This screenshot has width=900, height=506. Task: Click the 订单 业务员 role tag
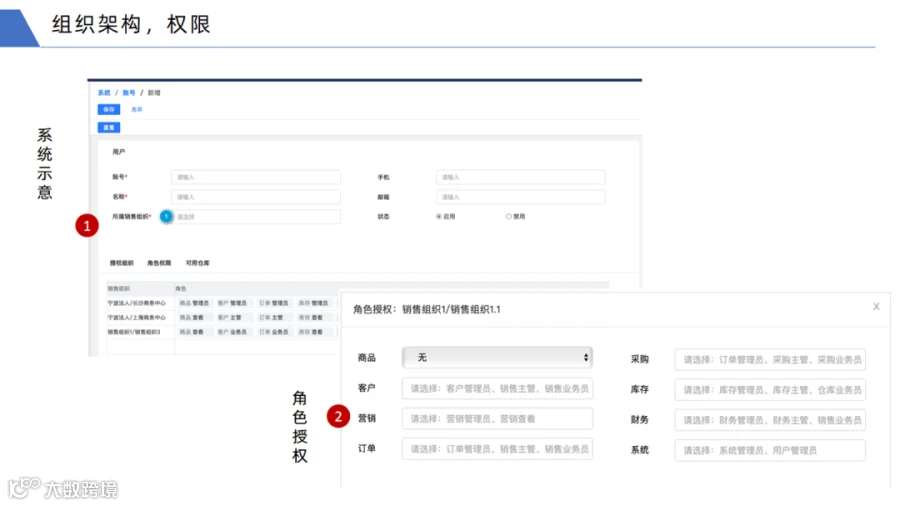click(273, 332)
